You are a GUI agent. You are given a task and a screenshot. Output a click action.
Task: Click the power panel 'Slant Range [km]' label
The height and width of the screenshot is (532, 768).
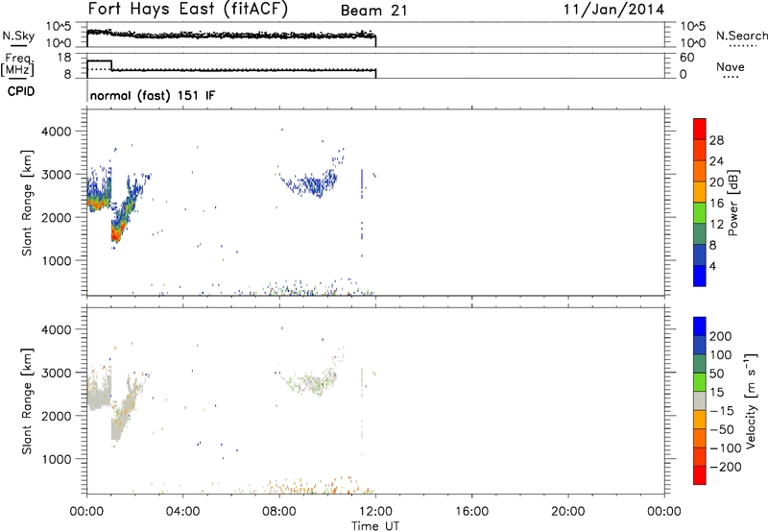pos(27,203)
